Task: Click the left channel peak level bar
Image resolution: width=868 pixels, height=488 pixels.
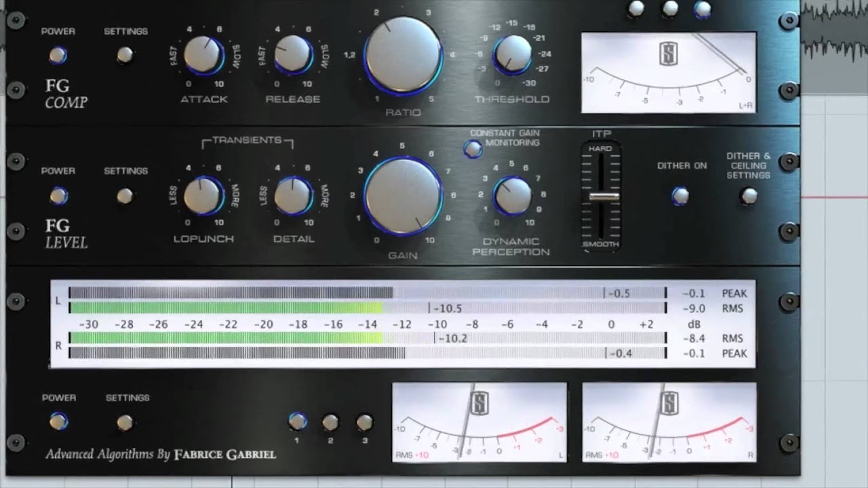Action: coord(367,293)
